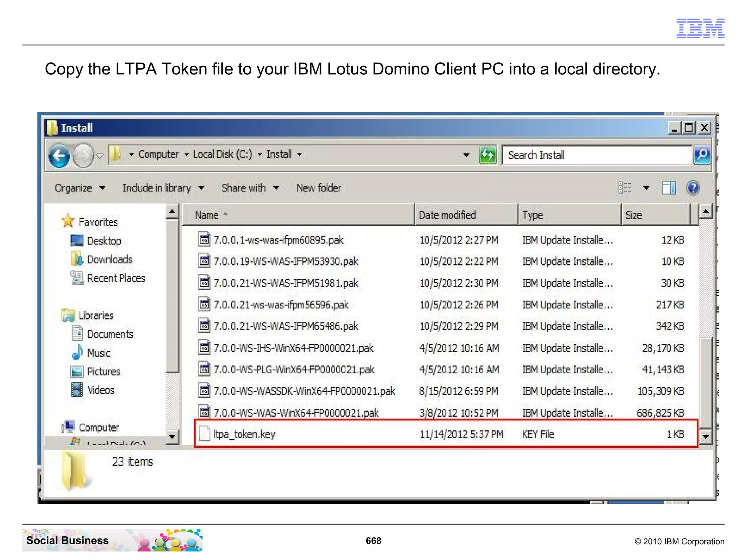This screenshot has height=560, width=747.
Task: Sort by Date modified column header
Action: coord(466,215)
